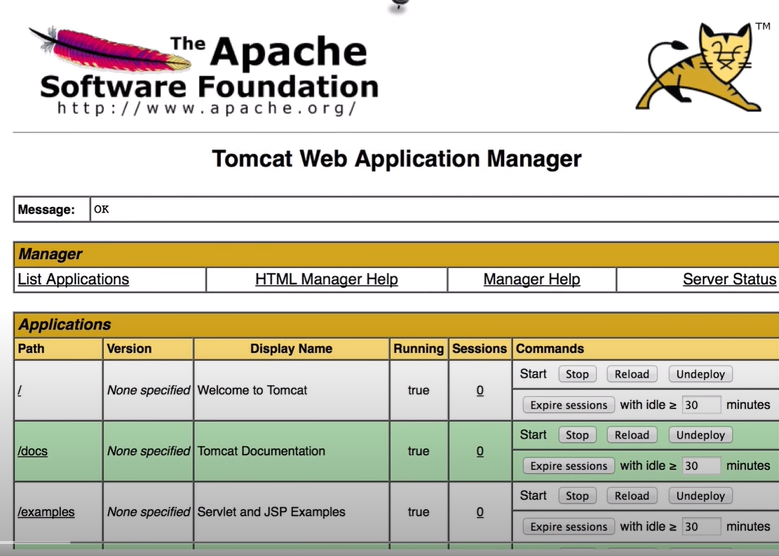The width and height of the screenshot is (779, 556).
Task: Click idle minutes field in Welcome to Tomcat row
Action: click(x=701, y=405)
